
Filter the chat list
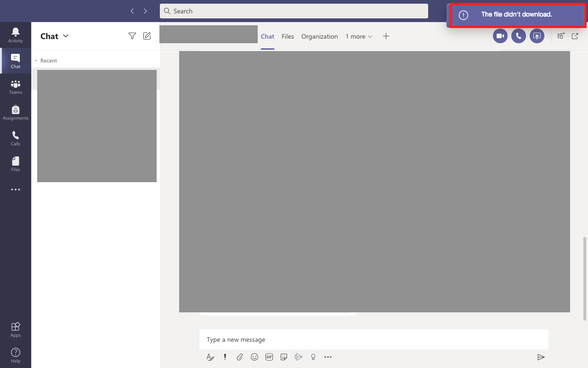(132, 36)
